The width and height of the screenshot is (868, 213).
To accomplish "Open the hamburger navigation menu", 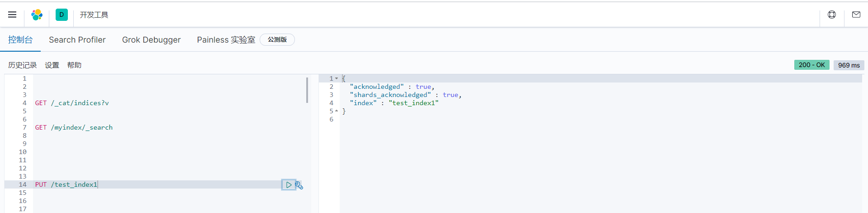I will (x=12, y=15).
